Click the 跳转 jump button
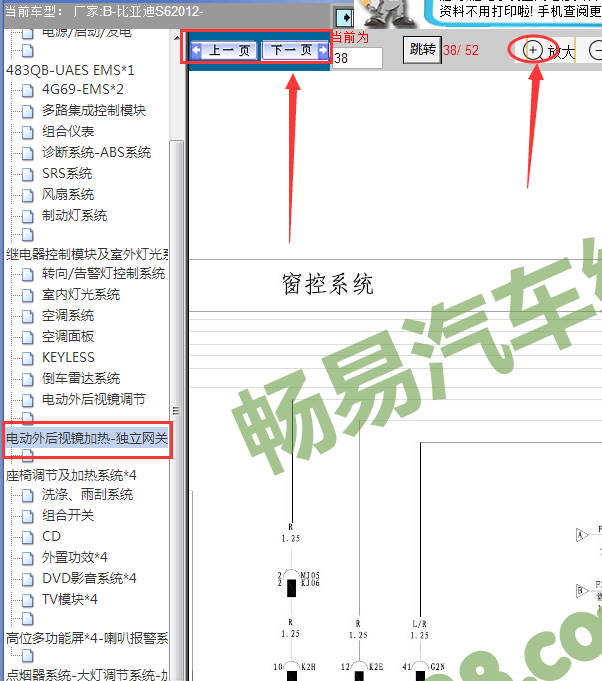 point(422,50)
